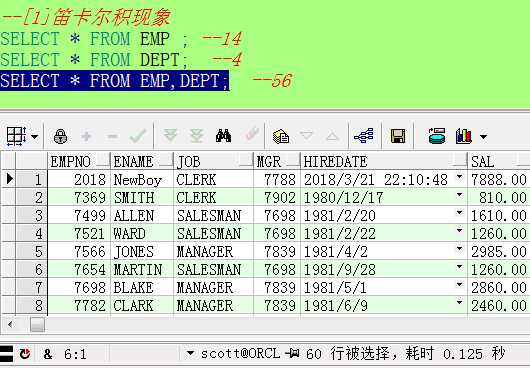Click the horizontal scrollbar thumb under the grid

[x=37, y=325]
